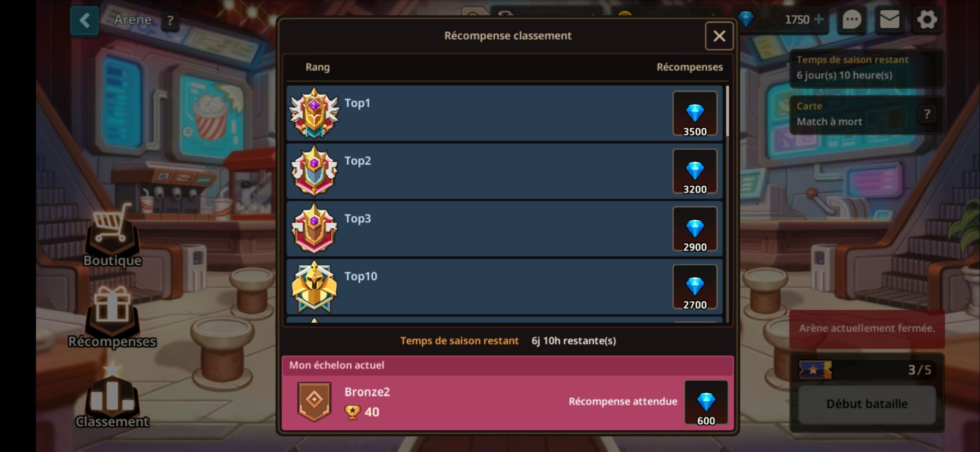The image size is (980, 452).
Task: Tap the Bronze2 rank shield badge
Action: click(314, 401)
